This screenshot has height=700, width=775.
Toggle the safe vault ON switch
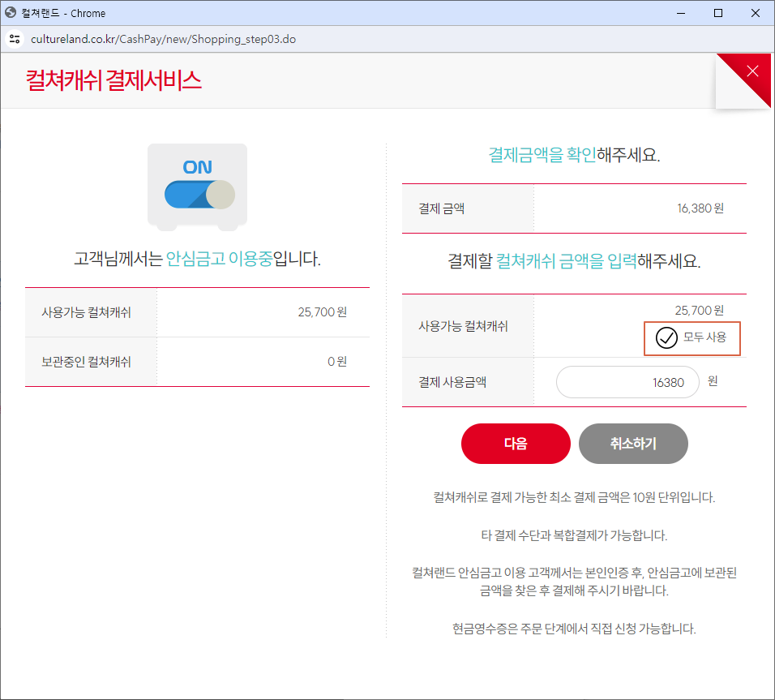[x=199, y=195]
